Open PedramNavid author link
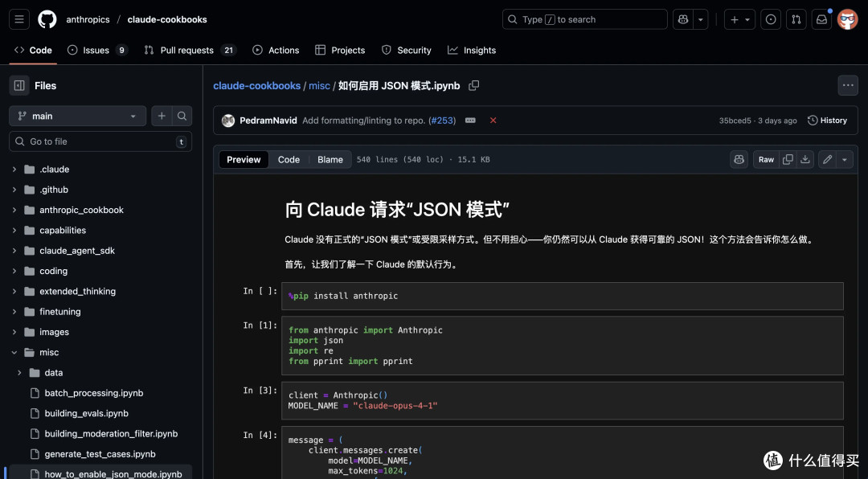Image resolution: width=868 pixels, height=479 pixels. click(268, 121)
